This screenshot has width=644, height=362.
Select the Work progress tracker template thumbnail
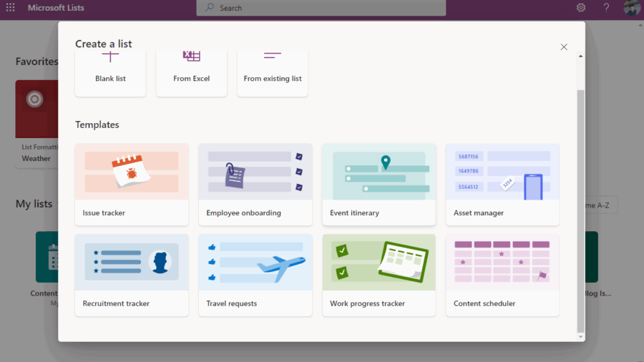379,263
